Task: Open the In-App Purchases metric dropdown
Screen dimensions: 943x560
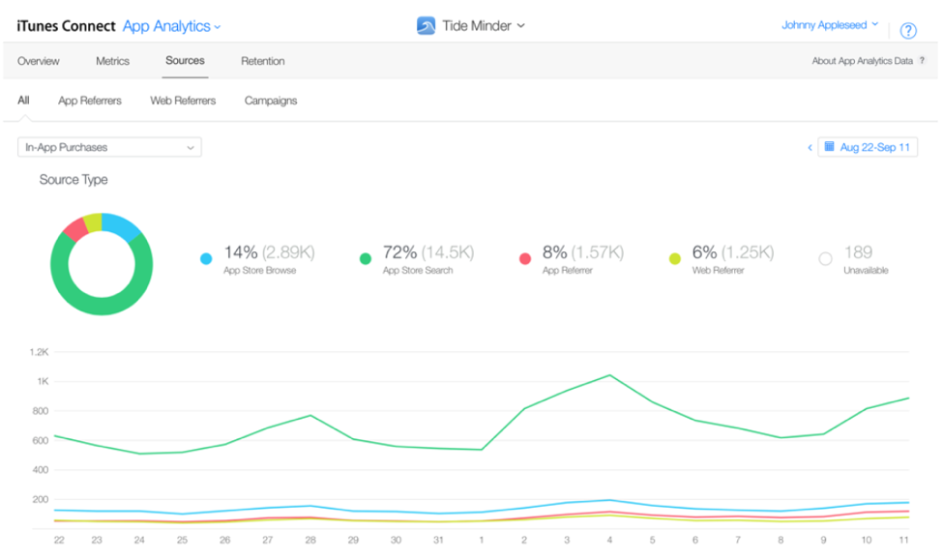Action: [109, 147]
